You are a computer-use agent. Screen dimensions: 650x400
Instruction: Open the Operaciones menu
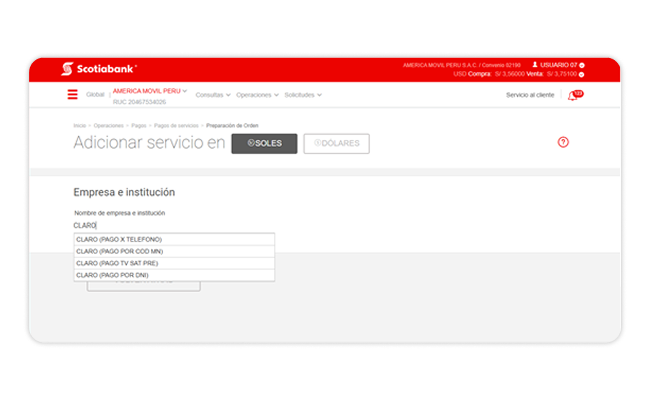tap(257, 95)
